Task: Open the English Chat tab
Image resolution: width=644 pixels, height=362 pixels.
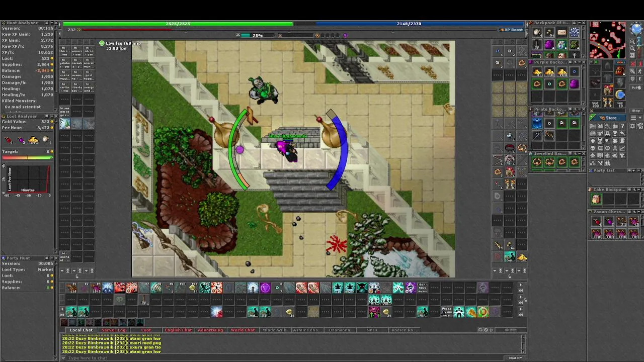Action: tap(178, 330)
